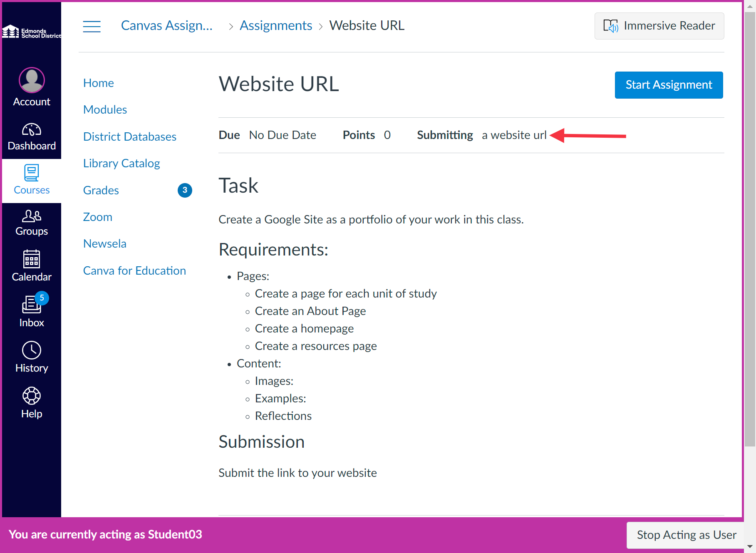The height and width of the screenshot is (553, 756).
Task: Open Zoom in course navigation
Action: (98, 217)
